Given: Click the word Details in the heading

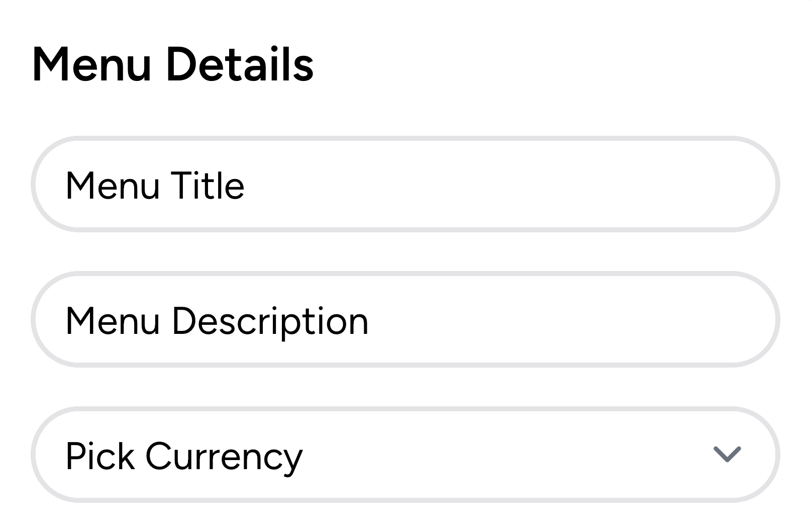Looking at the screenshot, I should 240,64.
